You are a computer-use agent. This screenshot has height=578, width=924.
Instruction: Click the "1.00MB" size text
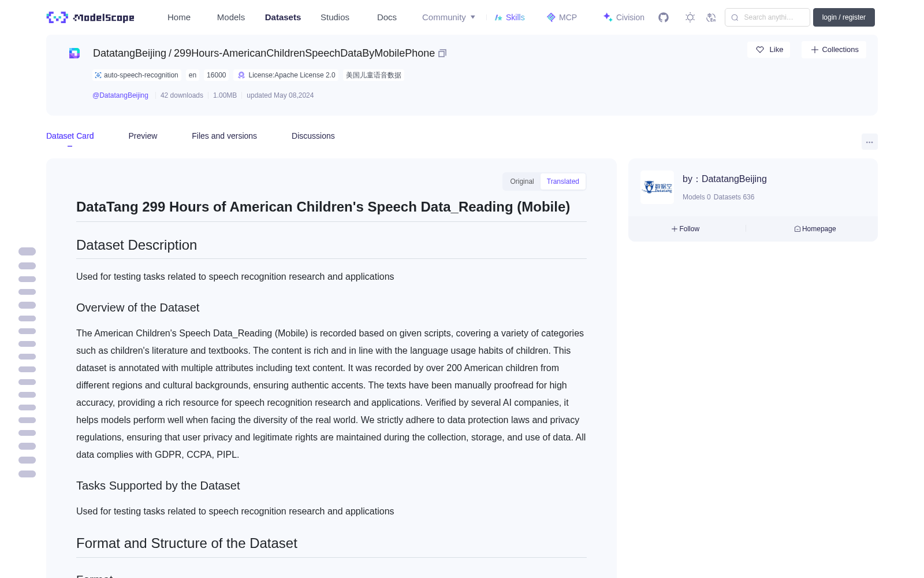pos(225,95)
